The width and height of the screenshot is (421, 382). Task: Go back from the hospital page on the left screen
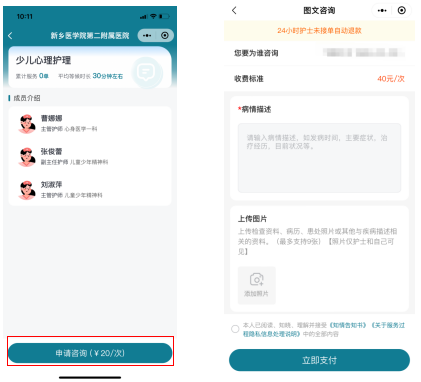pyautogui.click(x=10, y=36)
